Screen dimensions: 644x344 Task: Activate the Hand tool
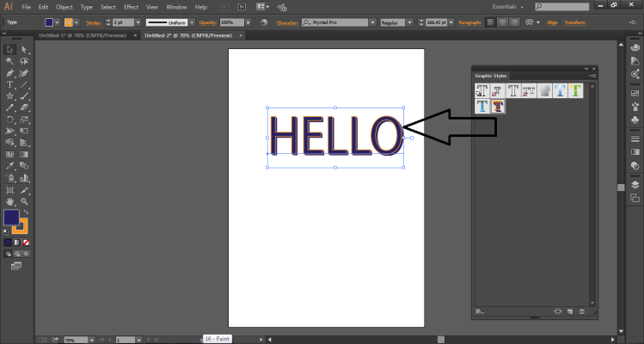coord(9,200)
